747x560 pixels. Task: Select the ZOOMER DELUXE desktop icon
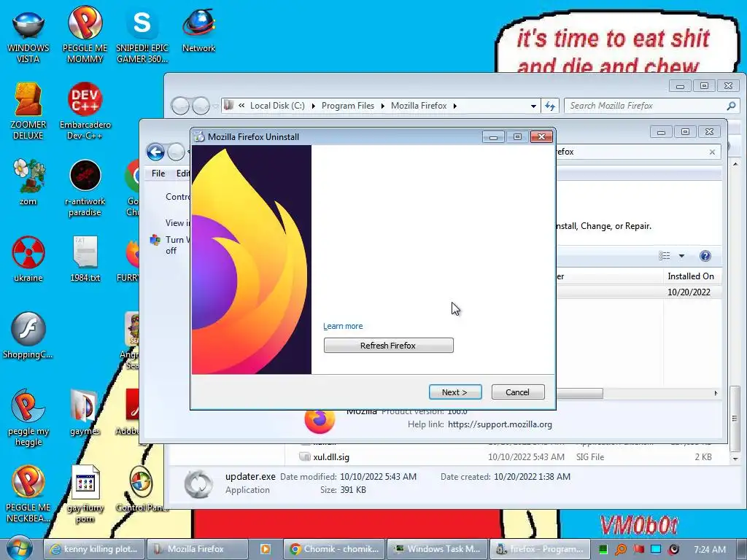point(28,112)
